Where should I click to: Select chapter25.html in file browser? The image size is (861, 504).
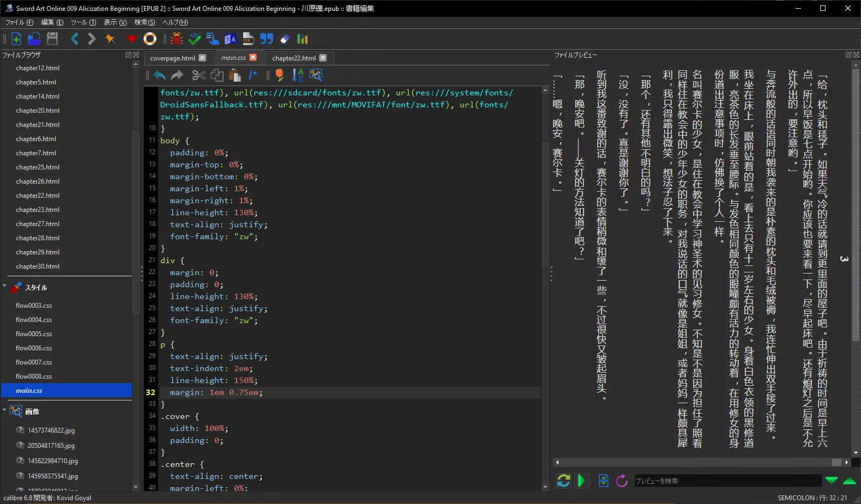point(38,167)
